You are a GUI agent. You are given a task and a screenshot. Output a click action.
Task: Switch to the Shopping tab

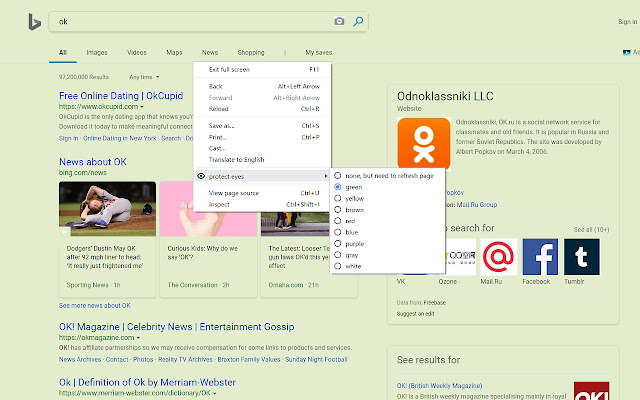click(x=251, y=53)
